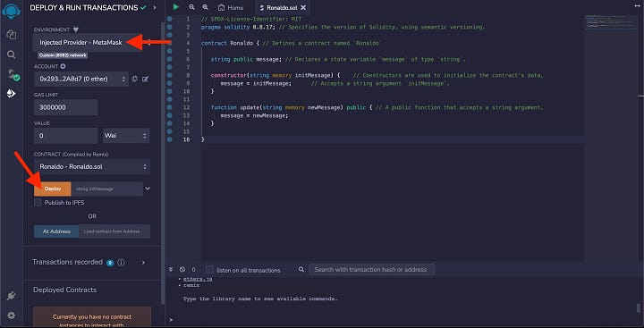Click the At Address button
Image resolution: width=644 pixels, height=328 pixels.
56,231
